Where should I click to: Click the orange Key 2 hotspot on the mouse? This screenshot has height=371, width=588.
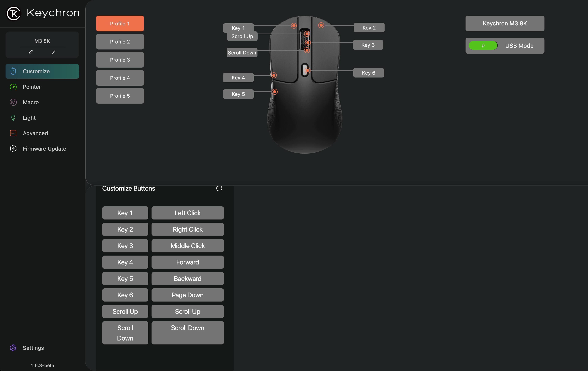click(321, 25)
